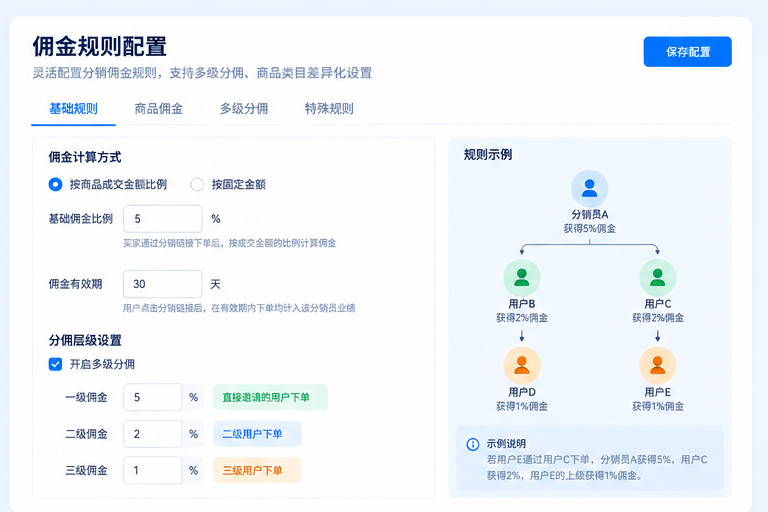Click the % suffix of 二级佣金

[193, 434]
